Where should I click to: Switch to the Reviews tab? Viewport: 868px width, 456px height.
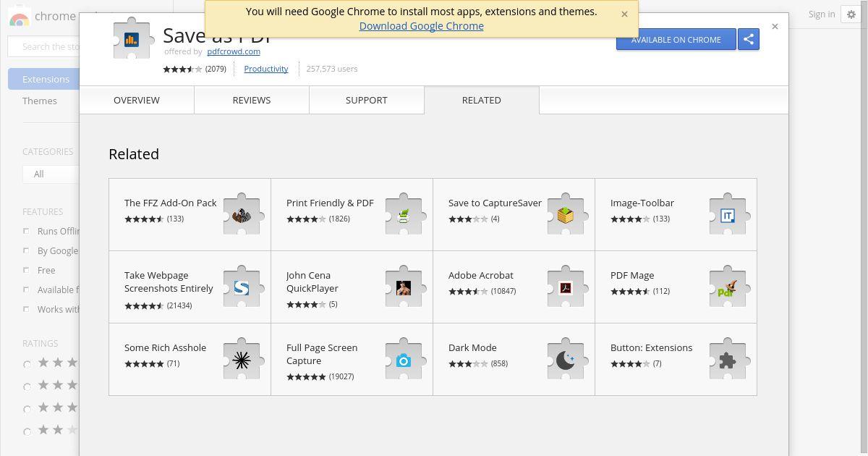point(252,100)
